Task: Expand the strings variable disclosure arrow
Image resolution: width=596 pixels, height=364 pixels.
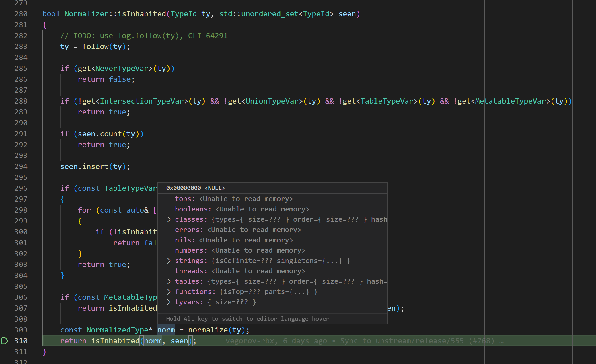Action: (169, 261)
